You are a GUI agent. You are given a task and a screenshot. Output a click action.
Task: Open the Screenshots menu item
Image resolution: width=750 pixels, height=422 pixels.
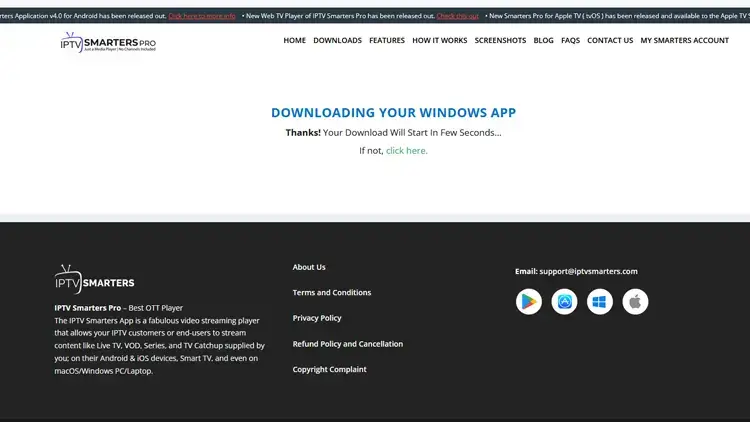pyautogui.click(x=500, y=40)
